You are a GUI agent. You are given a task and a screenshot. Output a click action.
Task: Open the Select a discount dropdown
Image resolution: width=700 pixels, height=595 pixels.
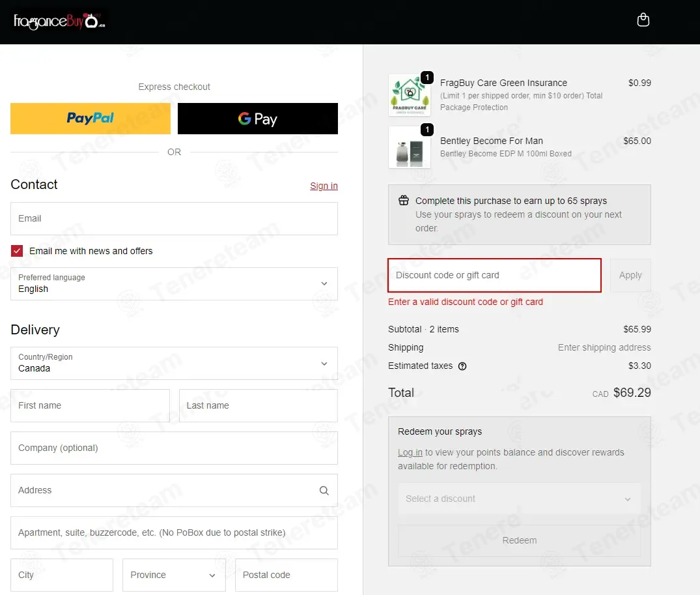pos(519,499)
